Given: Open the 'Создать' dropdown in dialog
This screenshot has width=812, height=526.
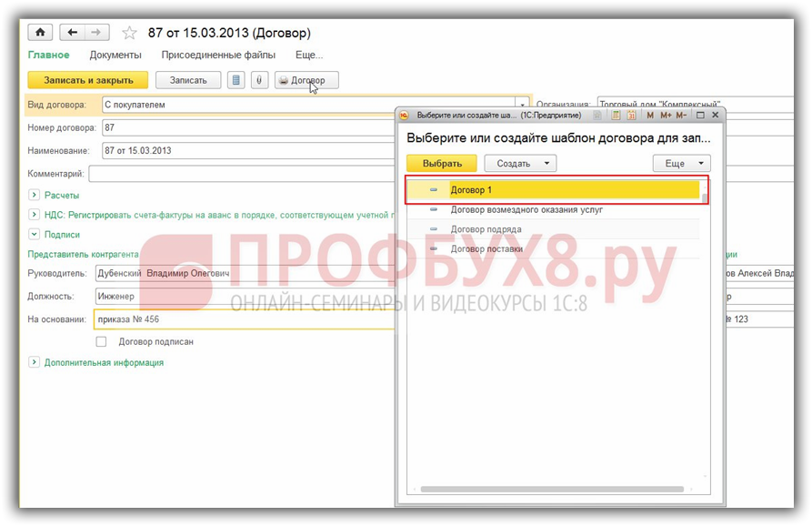Looking at the screenshot, I should click(x=520, y=163).
